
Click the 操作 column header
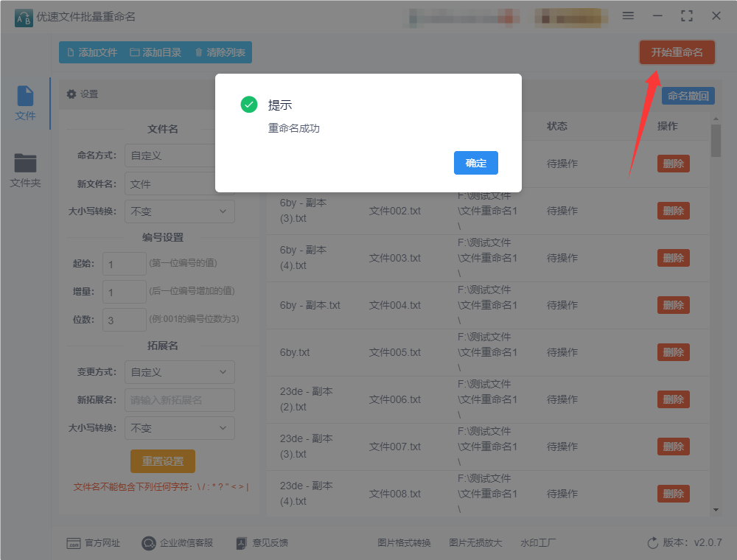pyautogui.click(x=668, y=126)
